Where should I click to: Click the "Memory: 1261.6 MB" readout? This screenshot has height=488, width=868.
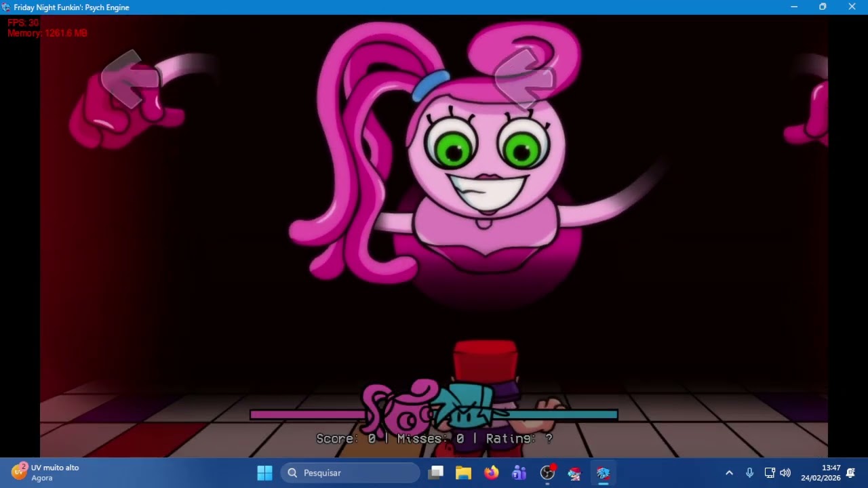click(47, 33)
